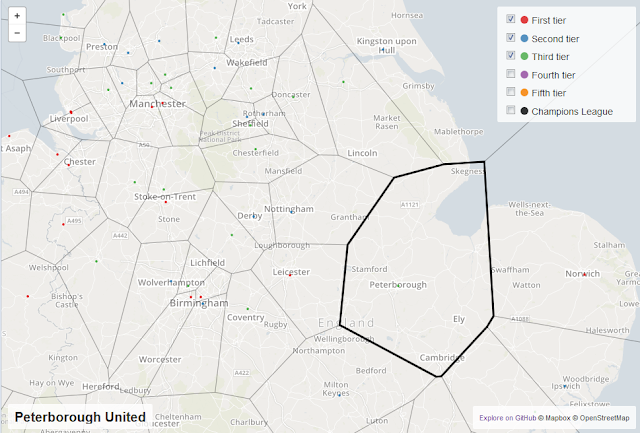Click the black Champions League legend dot
This screenshot has width=640, height=433.
pos(524,111)
